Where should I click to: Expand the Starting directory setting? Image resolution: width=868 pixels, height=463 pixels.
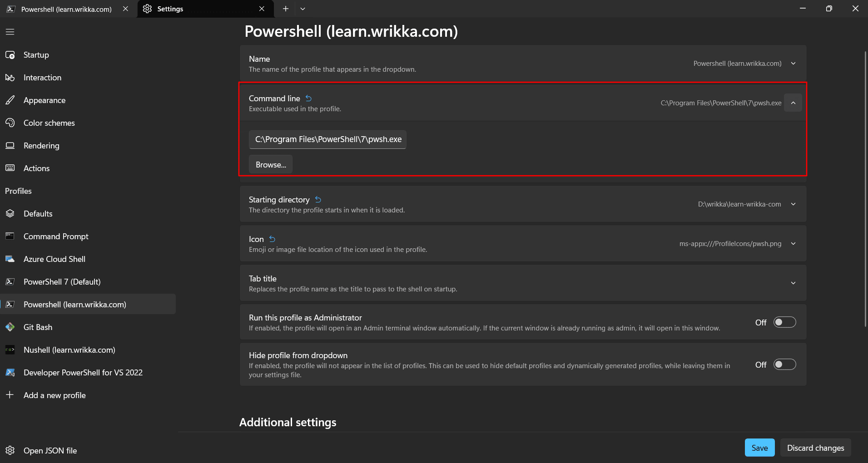[793, 204]
